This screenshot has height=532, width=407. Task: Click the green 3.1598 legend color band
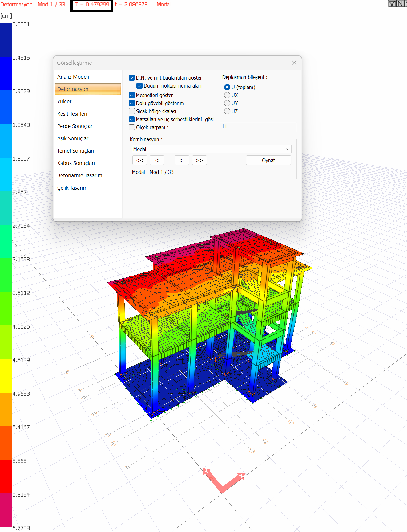click(x=6, y=275)
